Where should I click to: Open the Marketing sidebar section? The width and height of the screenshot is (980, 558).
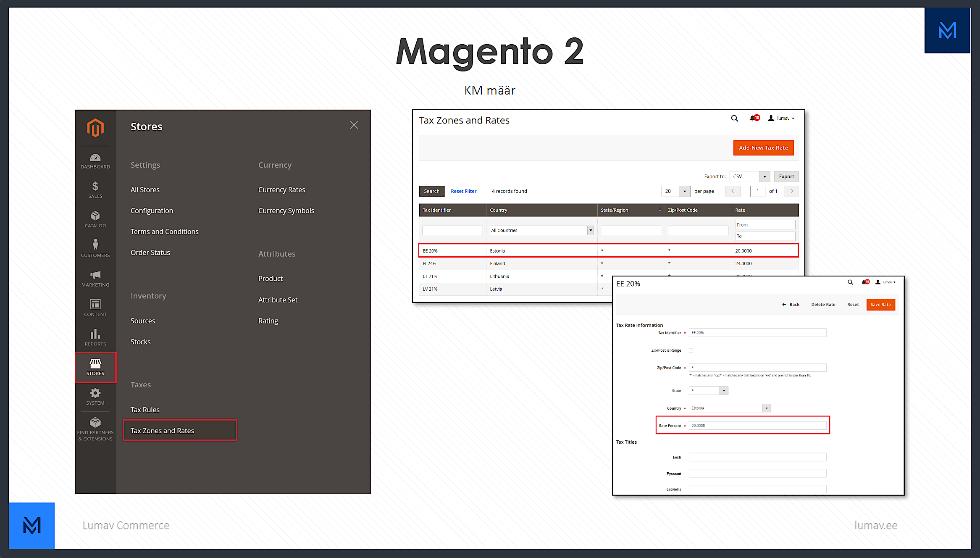click(95, 279)
